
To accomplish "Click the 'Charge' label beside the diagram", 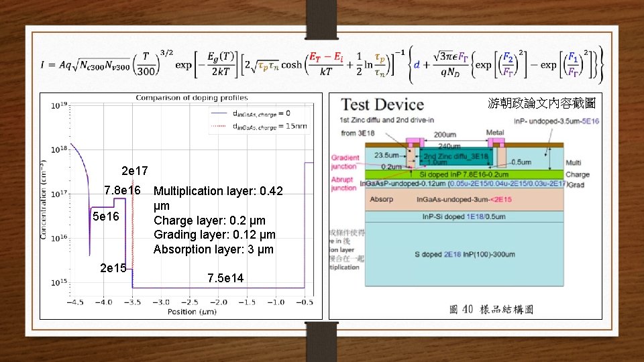I will coord(578,175).
